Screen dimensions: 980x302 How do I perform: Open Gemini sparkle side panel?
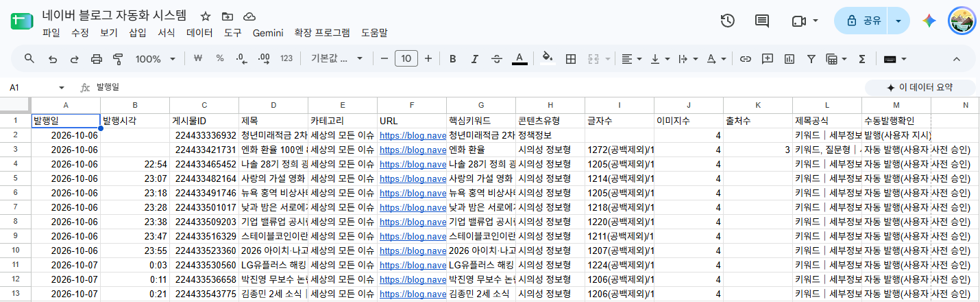click(929, 21)
